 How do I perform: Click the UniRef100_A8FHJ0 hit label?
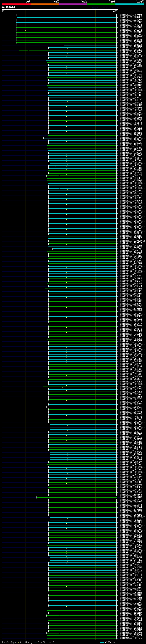[x=131, y=638]
